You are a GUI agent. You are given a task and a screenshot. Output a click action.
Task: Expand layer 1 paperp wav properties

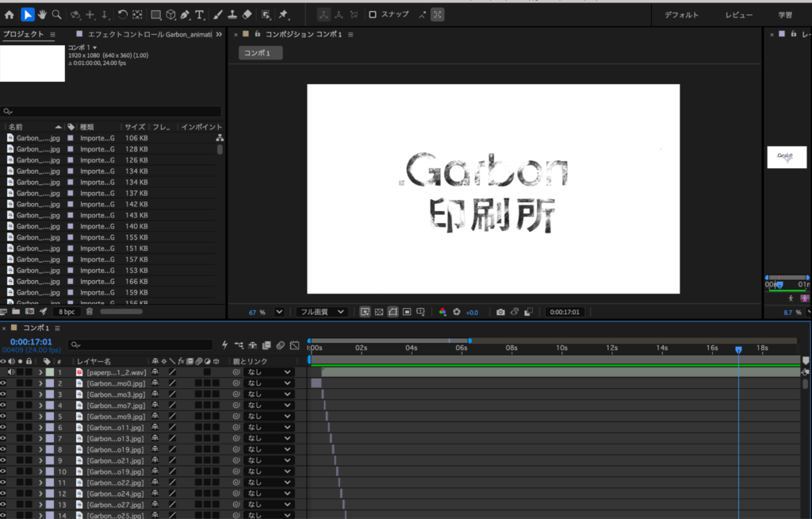(40, 372)
